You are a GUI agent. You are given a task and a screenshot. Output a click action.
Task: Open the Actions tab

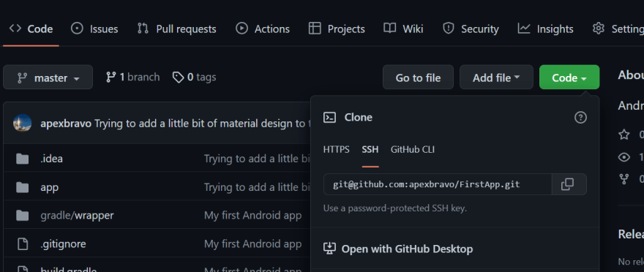pos(263,29)
